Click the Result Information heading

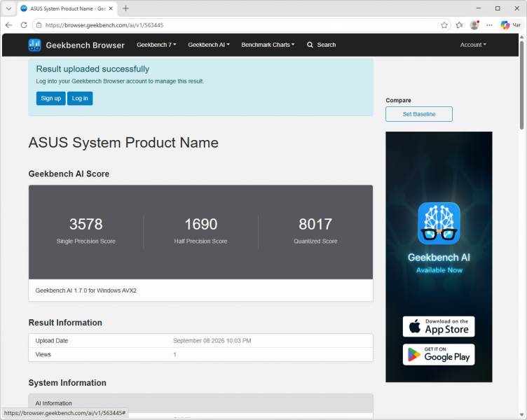pos(65,323)
